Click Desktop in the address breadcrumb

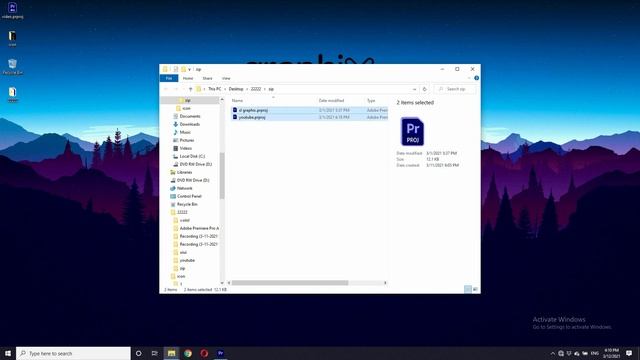click(x=236, y=89)
